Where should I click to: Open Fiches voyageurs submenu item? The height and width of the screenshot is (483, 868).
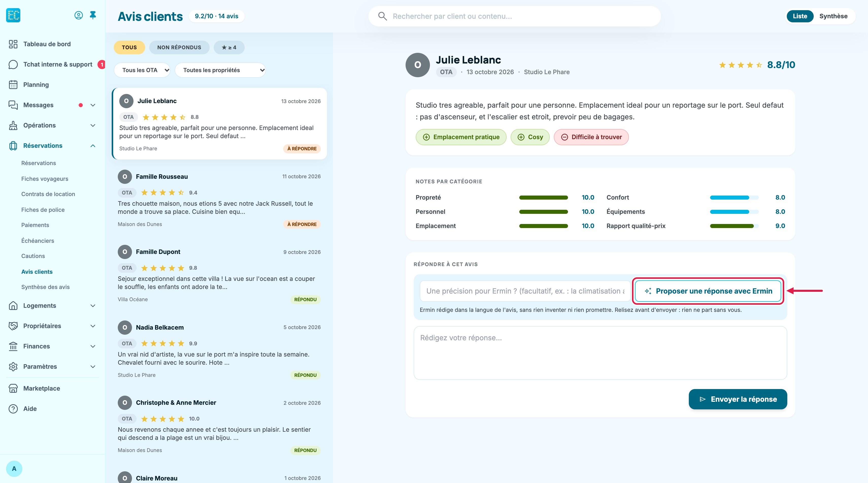tap(45, 179)
